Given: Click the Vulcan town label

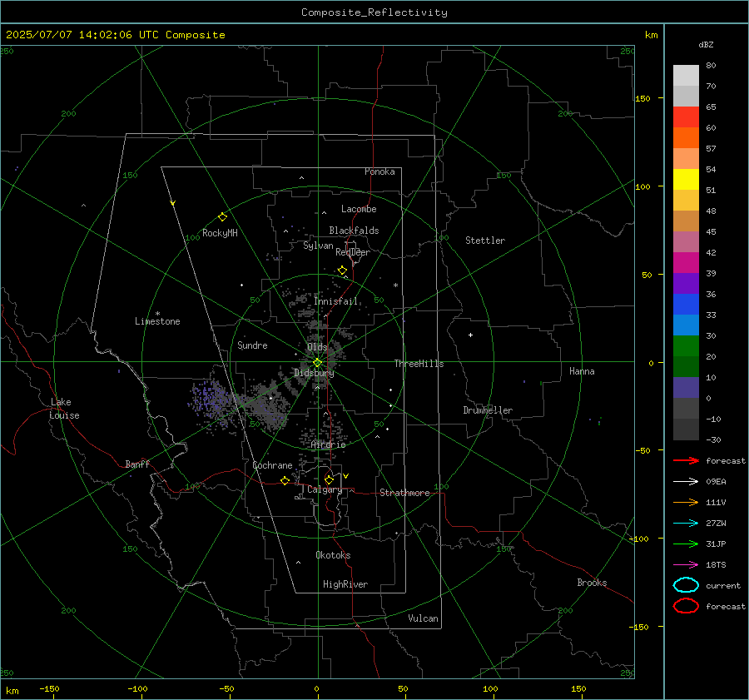Looking at the screenshot, I should click(x=424, y=618).
